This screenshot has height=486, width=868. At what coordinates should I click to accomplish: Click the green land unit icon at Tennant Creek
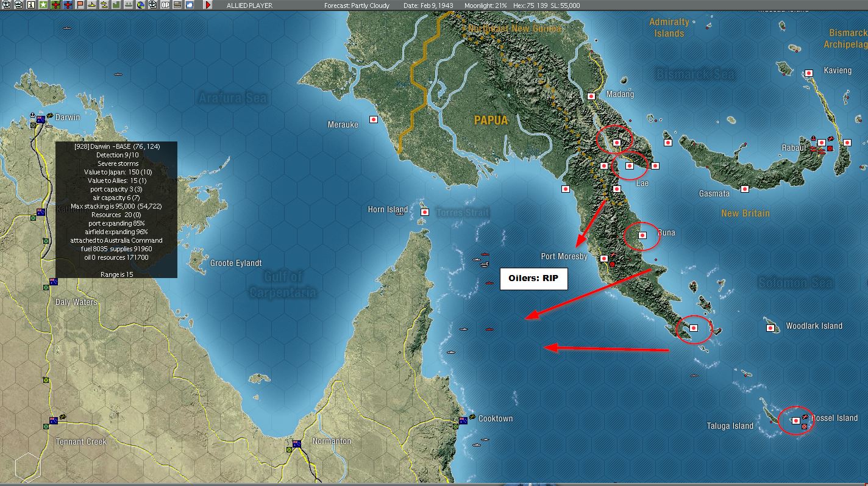tap(46, 427)
